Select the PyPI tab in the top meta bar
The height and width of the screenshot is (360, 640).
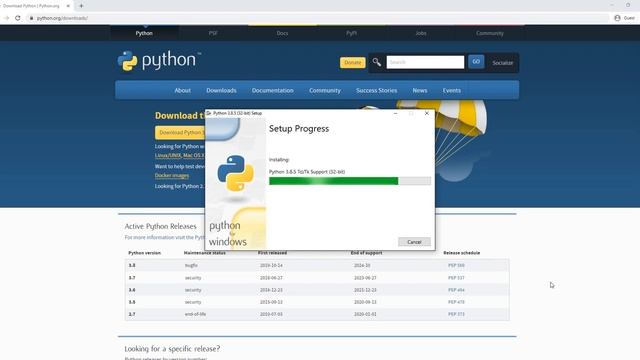pos(351,33)
